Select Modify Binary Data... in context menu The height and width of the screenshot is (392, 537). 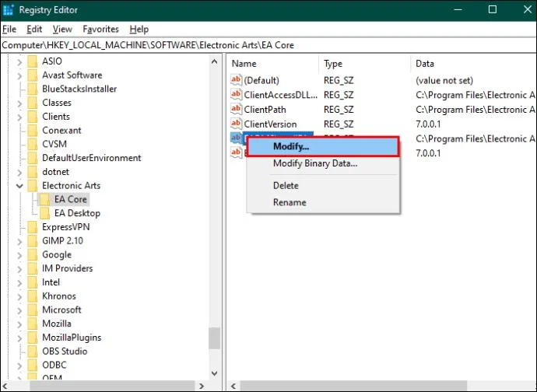[314, 163]
